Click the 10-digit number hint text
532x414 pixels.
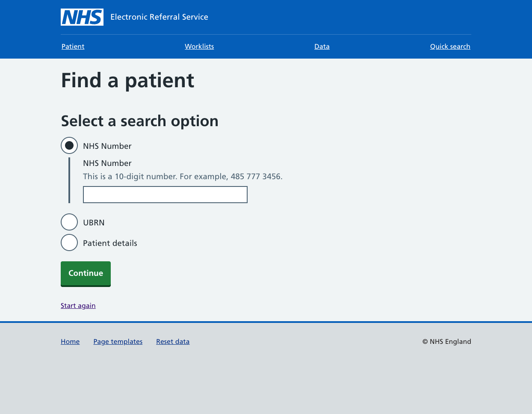[x=183, y=177]
